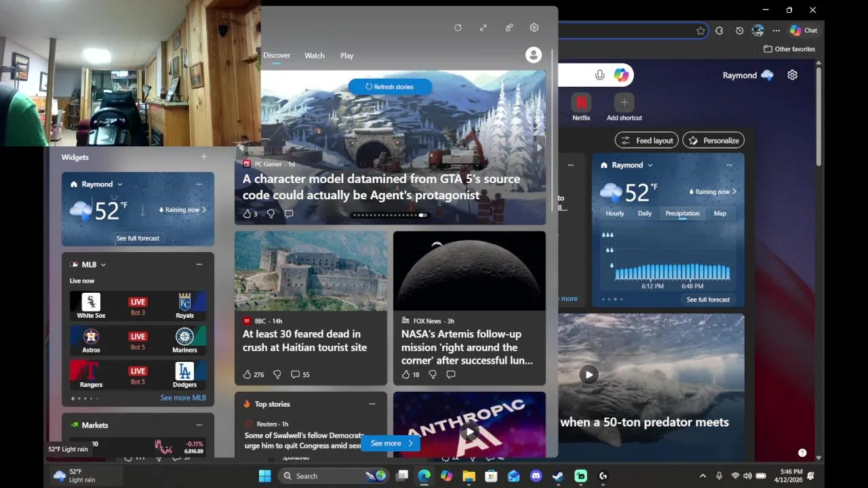Image resolution: width=868 pixels, height=488 pixels.
Task: Click the Personalize button
Action: 713,140
